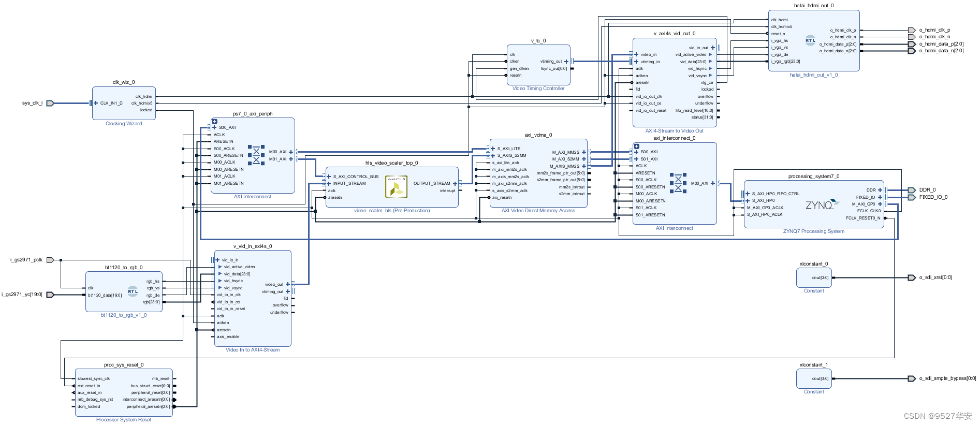Select the v_vid_in_axi4s_0 block title
980x425 pixels.
[x=253, y=246]
